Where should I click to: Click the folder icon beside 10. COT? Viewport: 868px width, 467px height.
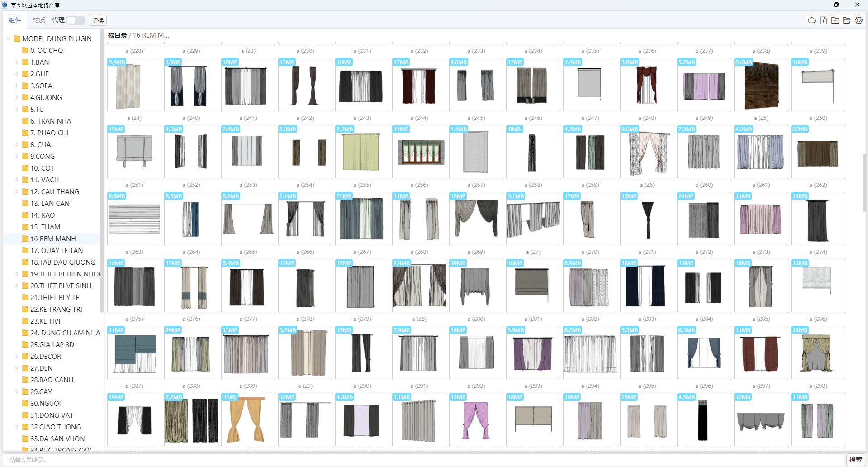click(25, 168)
